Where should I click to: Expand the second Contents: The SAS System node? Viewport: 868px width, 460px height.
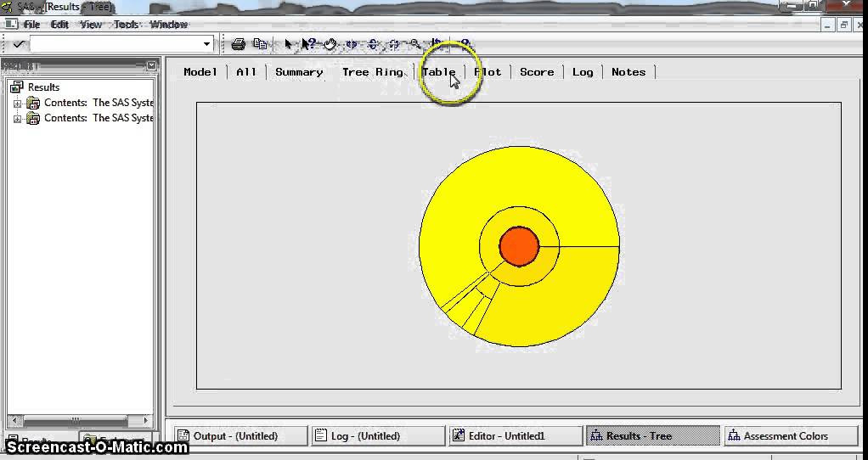[x=17, y=119]
